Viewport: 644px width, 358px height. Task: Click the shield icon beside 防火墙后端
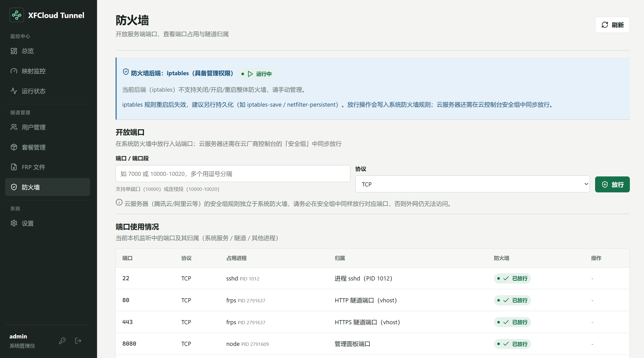(x=126, y=72)
